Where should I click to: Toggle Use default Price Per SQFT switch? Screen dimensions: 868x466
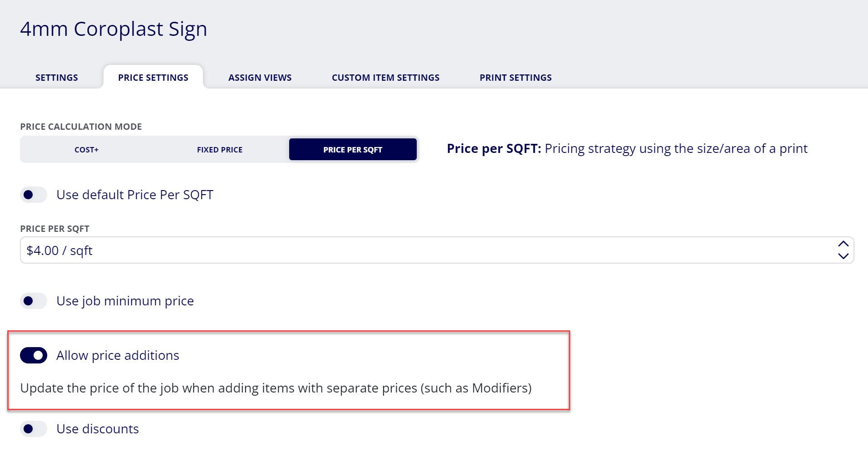pos(34,195)
